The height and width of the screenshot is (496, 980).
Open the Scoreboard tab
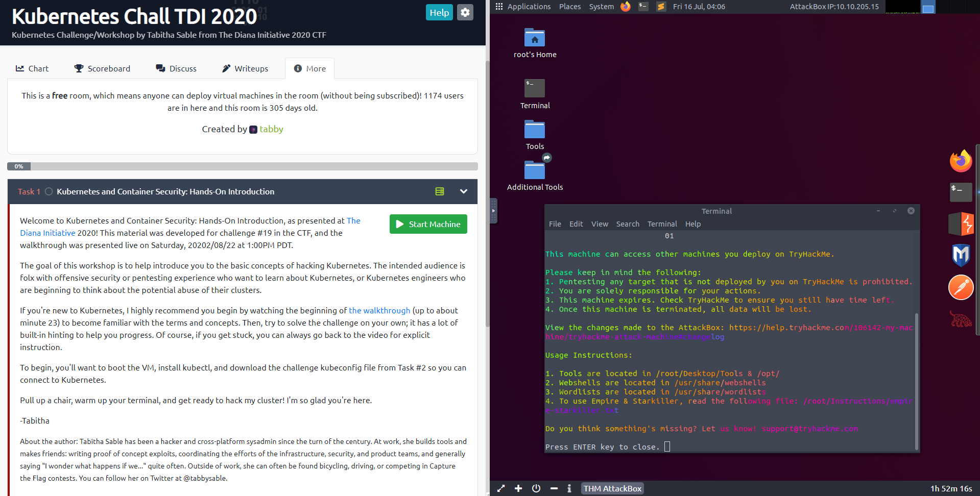tap(102, 68)
